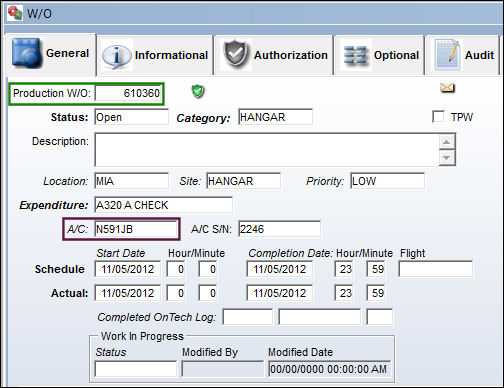Click the Flight field
The image size is (504, 388).
[x=436, y=269]
